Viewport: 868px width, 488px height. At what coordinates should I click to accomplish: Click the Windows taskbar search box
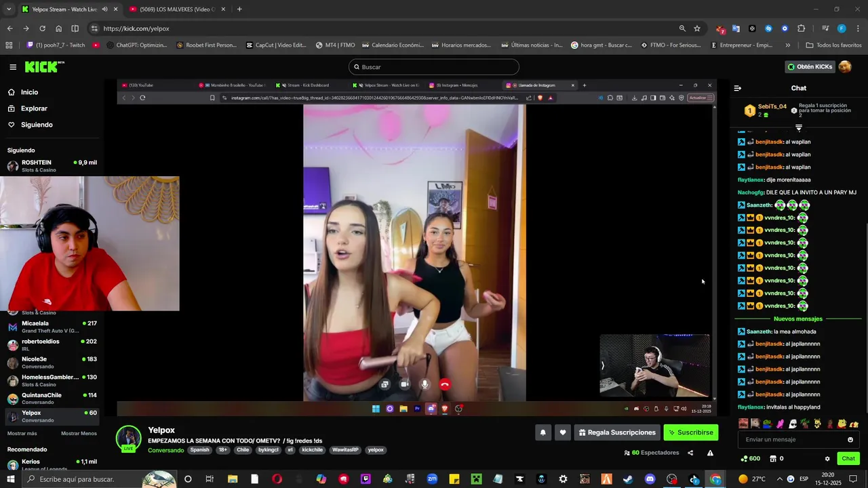pos(100,479)
